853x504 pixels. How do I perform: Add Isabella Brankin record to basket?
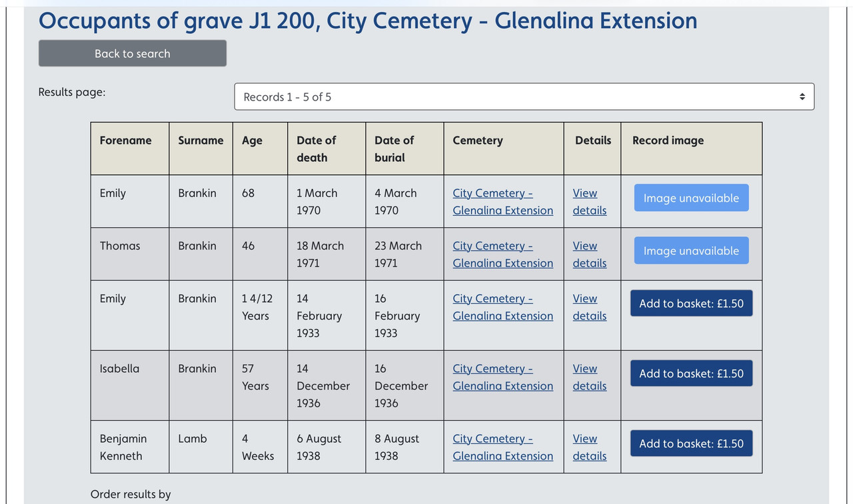[x=691, y=374]
